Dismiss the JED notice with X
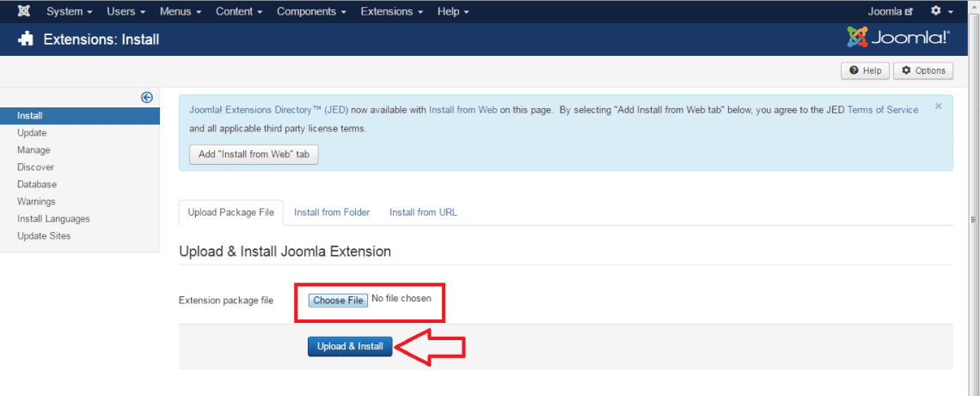980x396 pixels. click(x=938, y=107)
